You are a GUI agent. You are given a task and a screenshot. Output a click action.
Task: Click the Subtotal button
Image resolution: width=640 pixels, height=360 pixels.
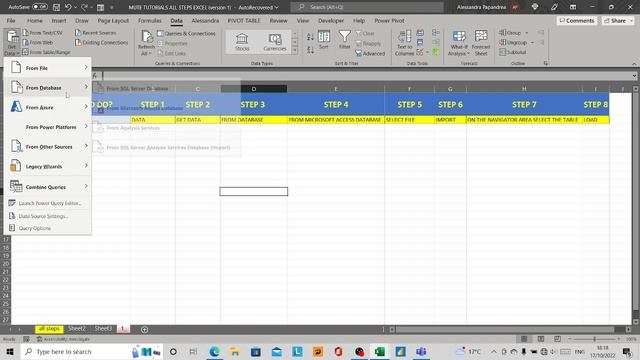tap(513, 52)
